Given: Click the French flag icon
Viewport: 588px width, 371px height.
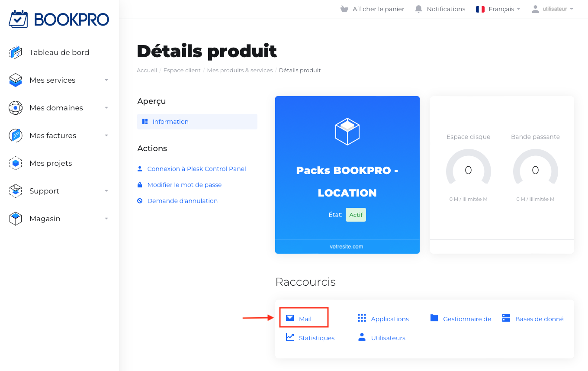Looking at the screenshot, I should click(x=480, y=9).
